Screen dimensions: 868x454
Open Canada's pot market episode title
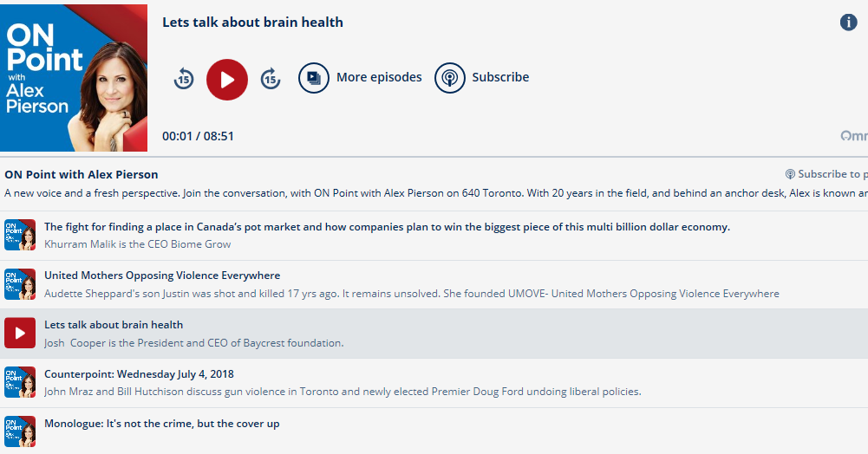coord(387,227)
